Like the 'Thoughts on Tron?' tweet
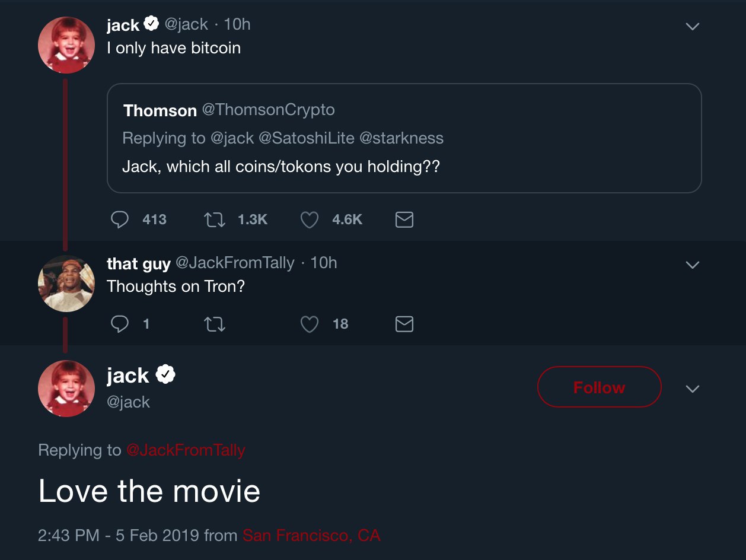Screen dimensions: 746x560 pyautogui.click(x=310, y=324)
